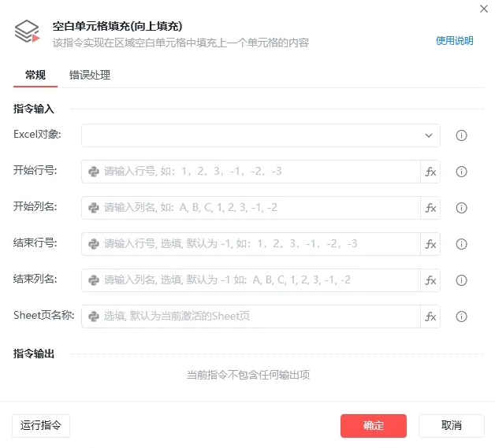
Task: Click the 取消 button
Action: click(451, 426)
